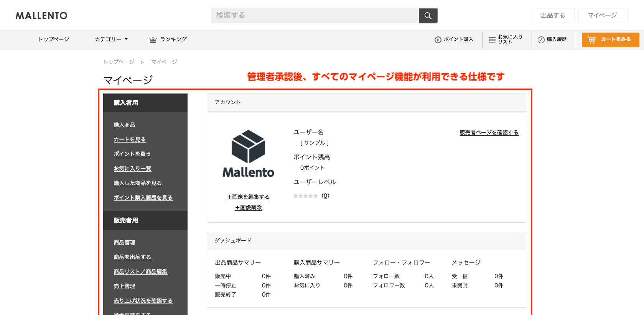The image size is (644, 315).
Task: Type in the 検索する search field
Action: click(315, 16)
